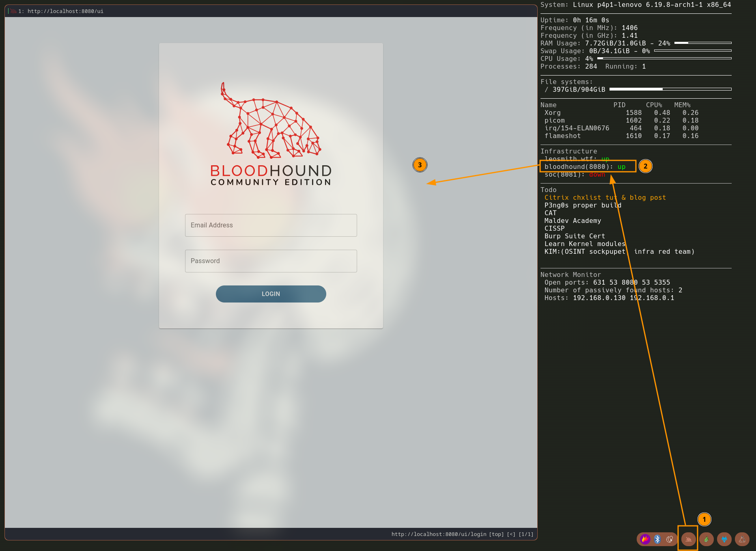Screen dimensions: 756x551
Task: Click the blue fox launcher icon
Action: (724, 539)
